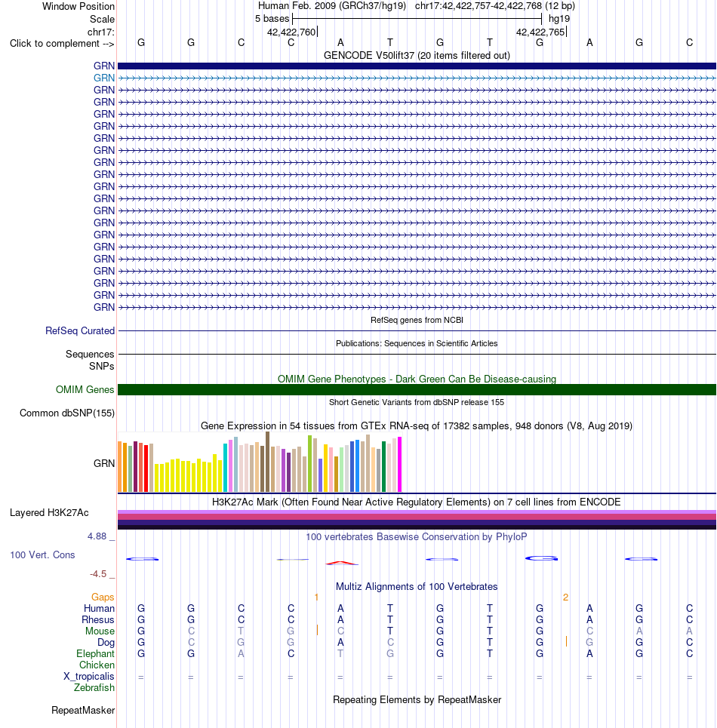Viewport: 717px width, 728px height.
Task: Open 'H3K27Ac Mark (Often Found Near Active Regulatory Elements)' title
Action: click(x=417, y=502)
